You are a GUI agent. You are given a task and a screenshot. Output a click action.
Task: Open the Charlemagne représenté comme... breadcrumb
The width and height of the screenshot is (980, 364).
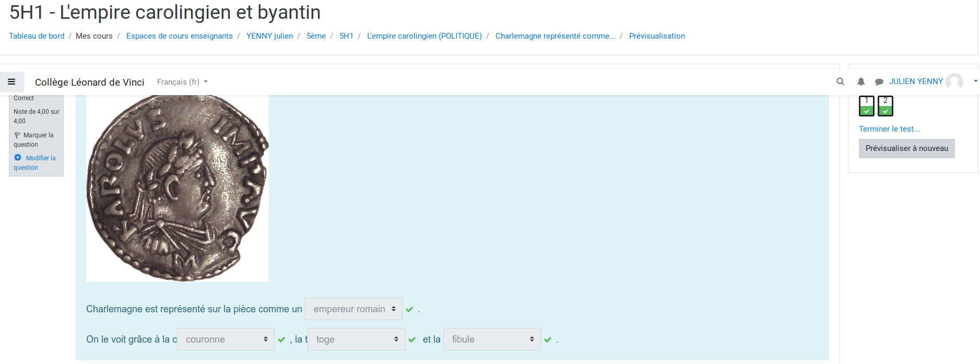point(556,36)
